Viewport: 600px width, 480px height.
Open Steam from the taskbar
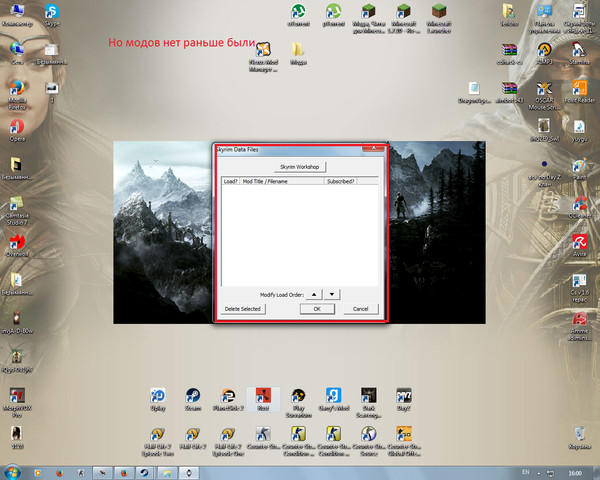[144, 473]
